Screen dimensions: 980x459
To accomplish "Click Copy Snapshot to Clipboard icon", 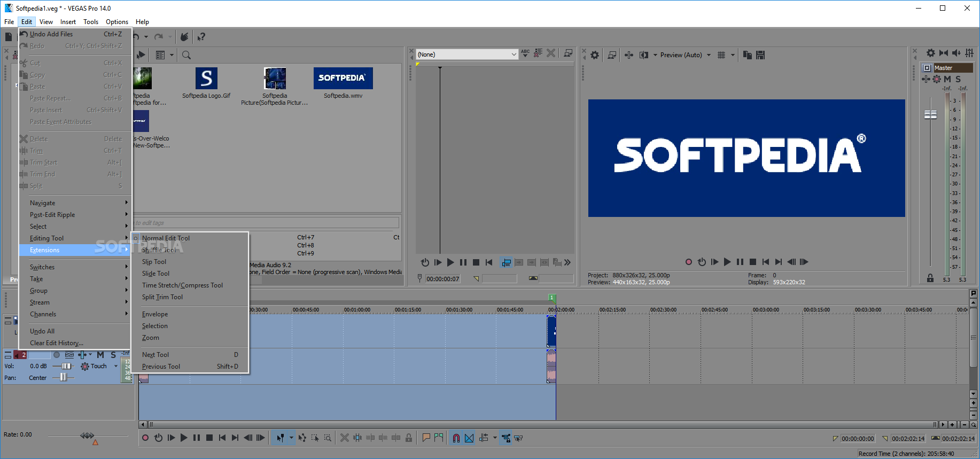I will [x=748, y=55].
